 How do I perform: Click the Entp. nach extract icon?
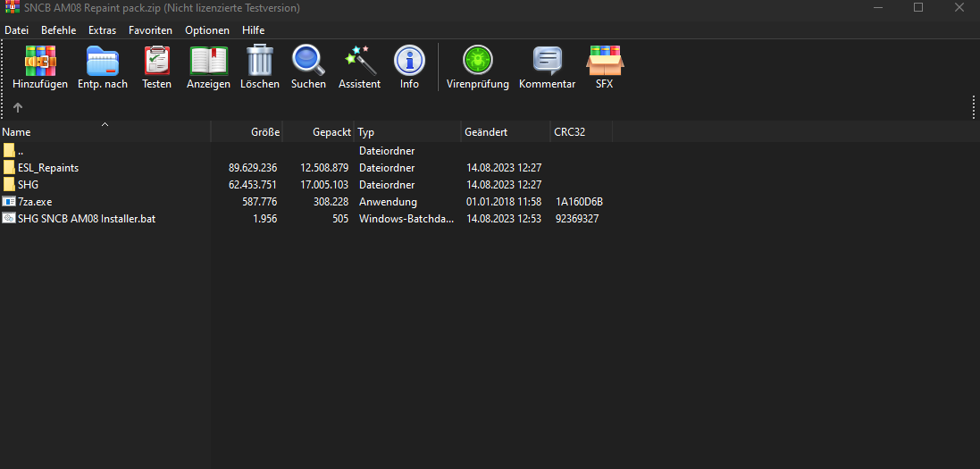coord(103,62)
